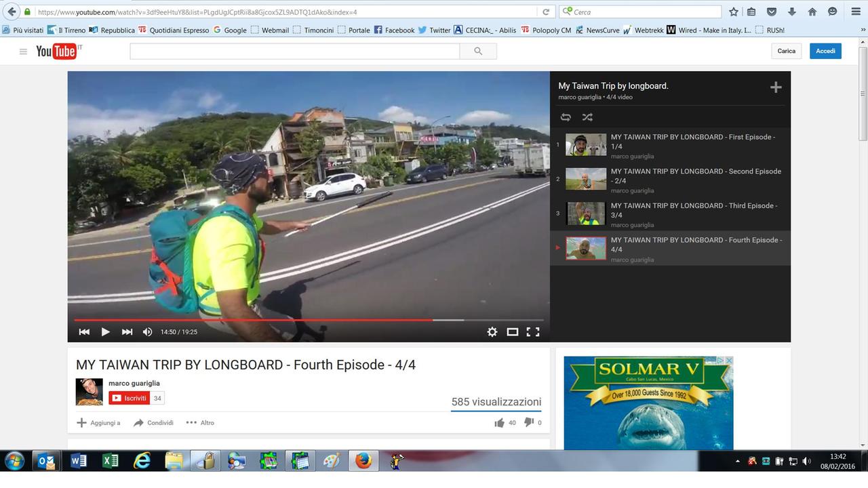Click the YouTube search input field

[x=294, y=51]
